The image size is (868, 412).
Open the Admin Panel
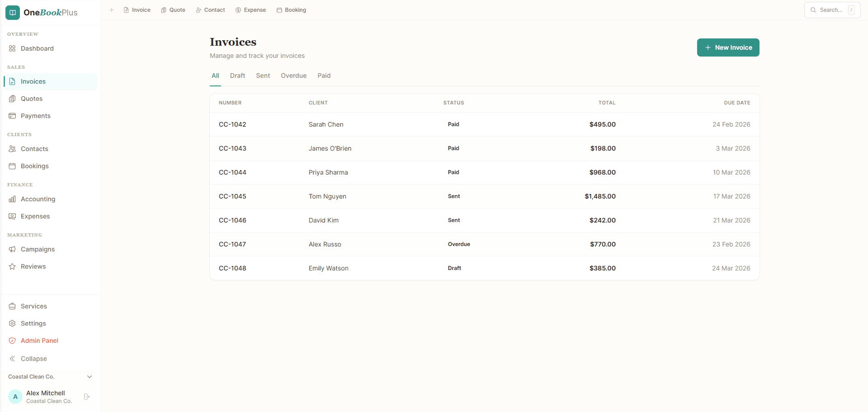pyautogui.click(x=39, y=341)
